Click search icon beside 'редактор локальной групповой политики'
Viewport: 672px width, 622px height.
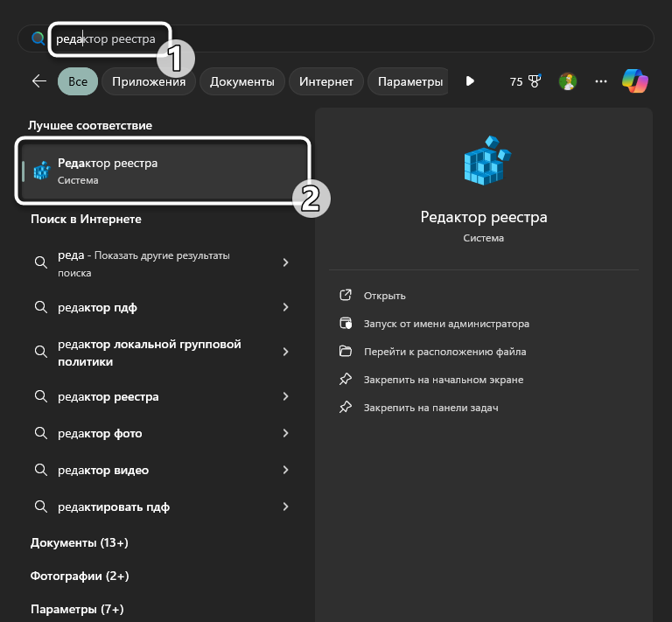[x=41, y=352]
